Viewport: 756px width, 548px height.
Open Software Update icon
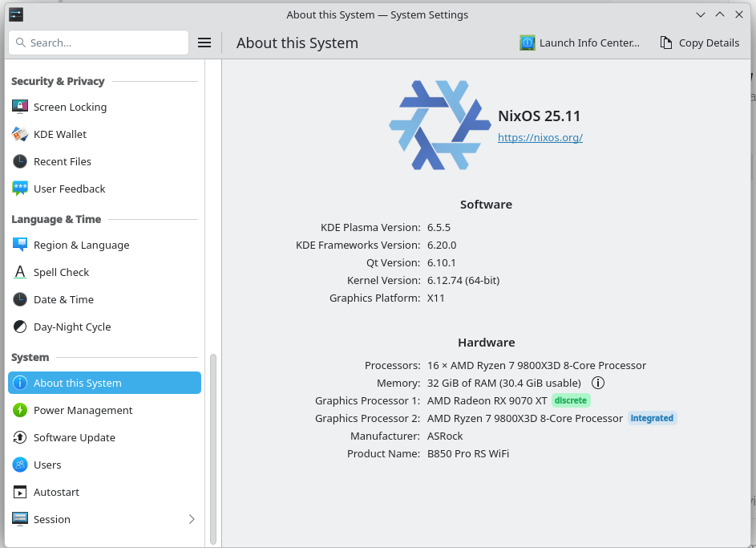20,437
